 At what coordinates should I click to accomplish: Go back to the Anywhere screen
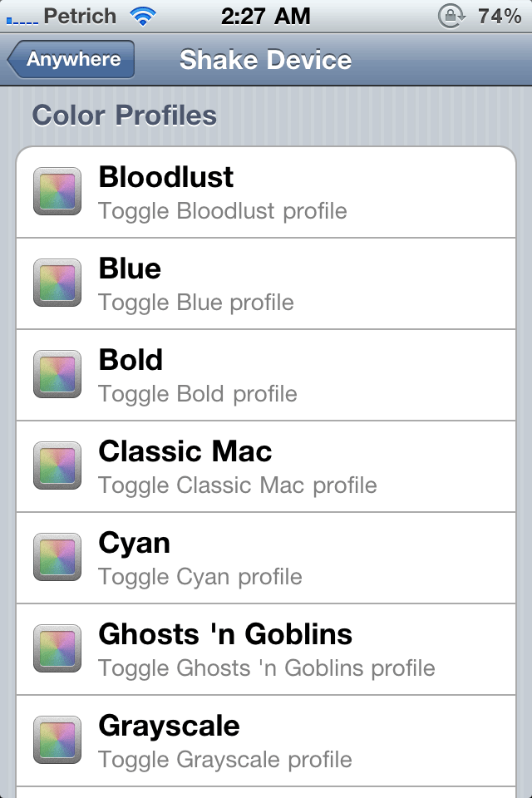coord(71,60)
